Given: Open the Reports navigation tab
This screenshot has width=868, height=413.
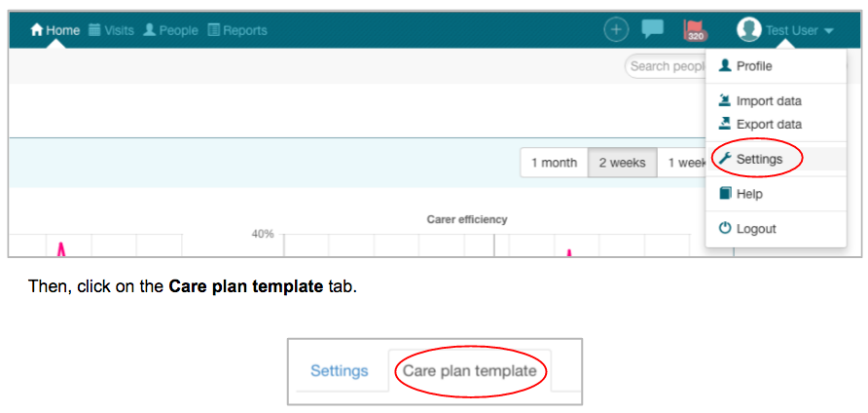Looking at the screenshot, I should (237, 30).
